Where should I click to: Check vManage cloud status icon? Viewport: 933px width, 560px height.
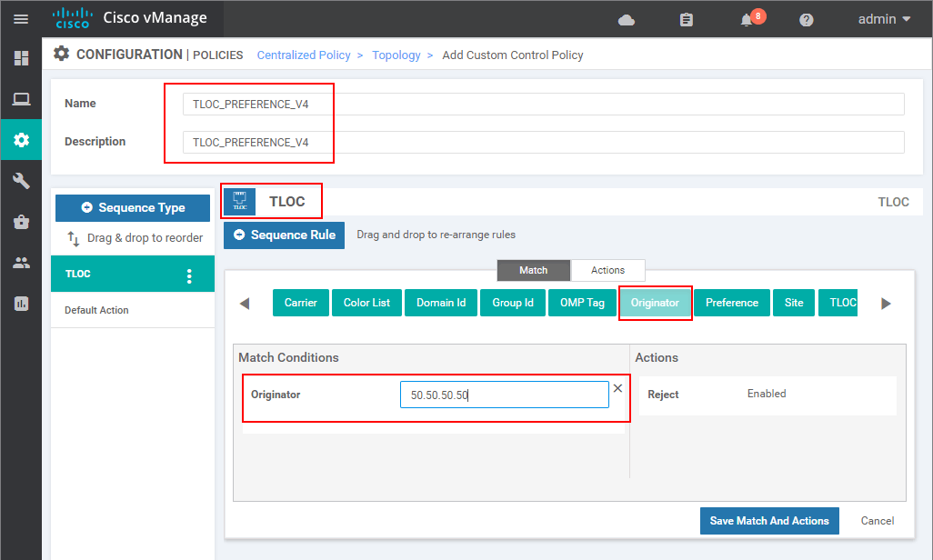tap(627, 19)
